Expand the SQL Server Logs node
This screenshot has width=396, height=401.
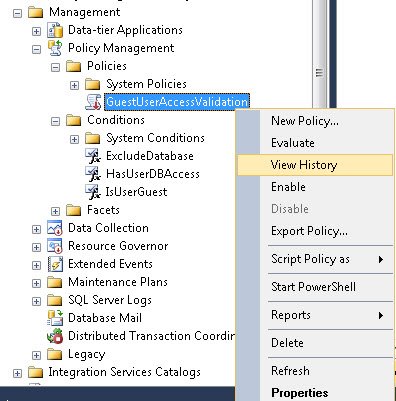36,302
